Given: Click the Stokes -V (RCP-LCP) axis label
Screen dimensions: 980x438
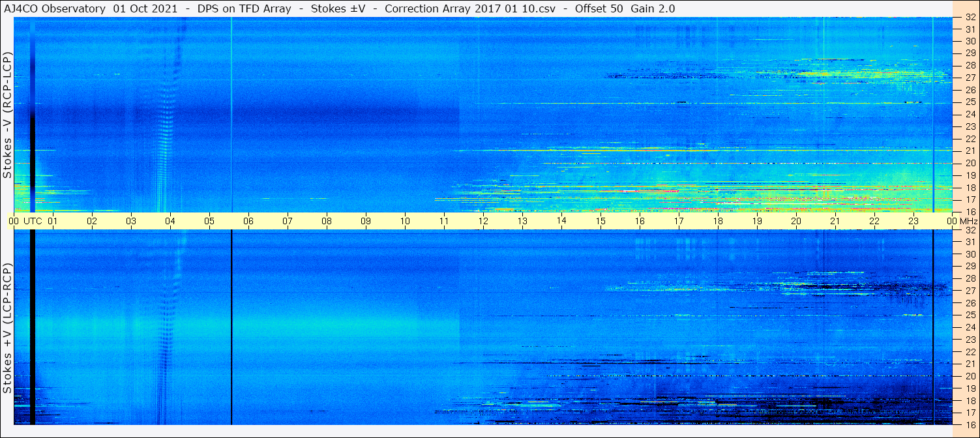Looking at the screenshot, I should tap(7, 116).
